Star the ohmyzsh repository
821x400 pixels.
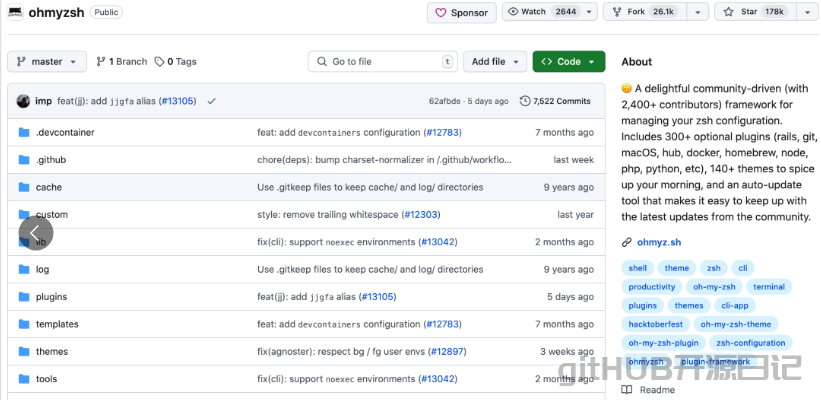(755, 12)
